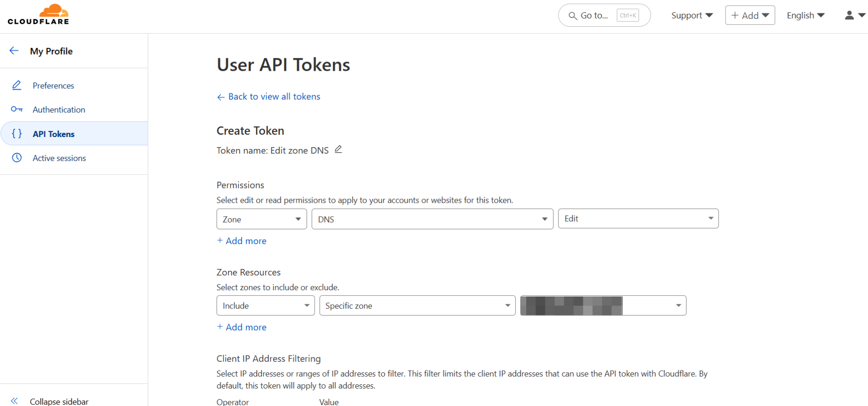Open the Preferences page
This screenshot has width=868, height=406.
click(53, 86)
